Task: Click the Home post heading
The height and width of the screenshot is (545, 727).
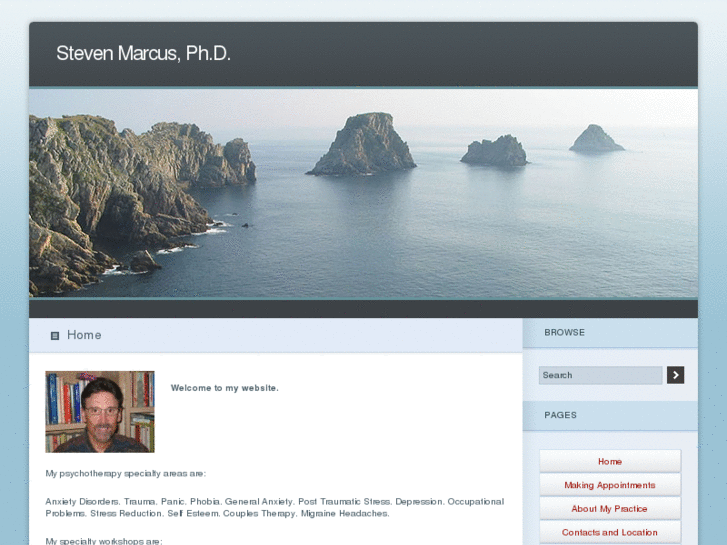Action: (84, 335)
